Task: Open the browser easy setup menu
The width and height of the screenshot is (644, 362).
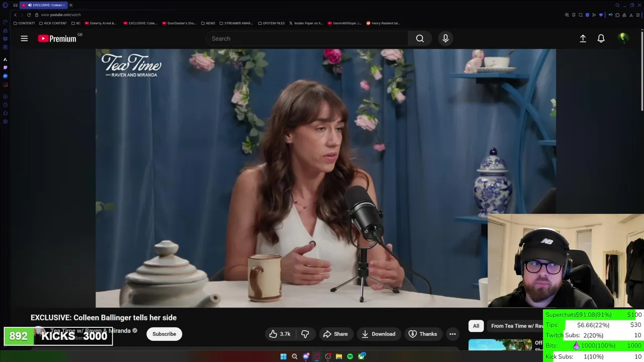Action: click(638, 15)
